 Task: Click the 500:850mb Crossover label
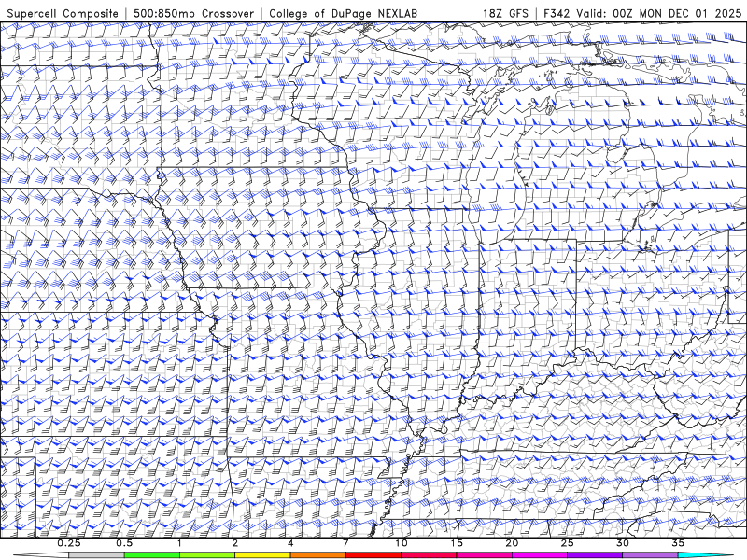point(194,13)
